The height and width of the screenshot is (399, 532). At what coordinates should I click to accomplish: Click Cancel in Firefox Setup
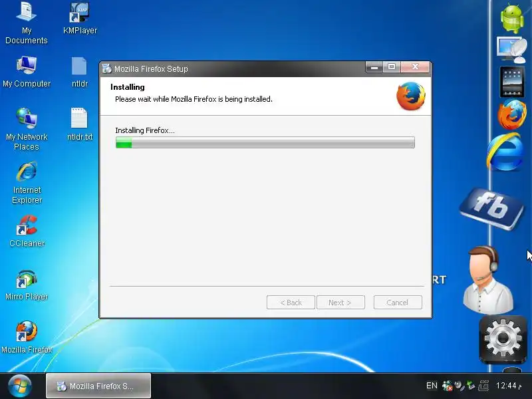click(x=398, y=303)
